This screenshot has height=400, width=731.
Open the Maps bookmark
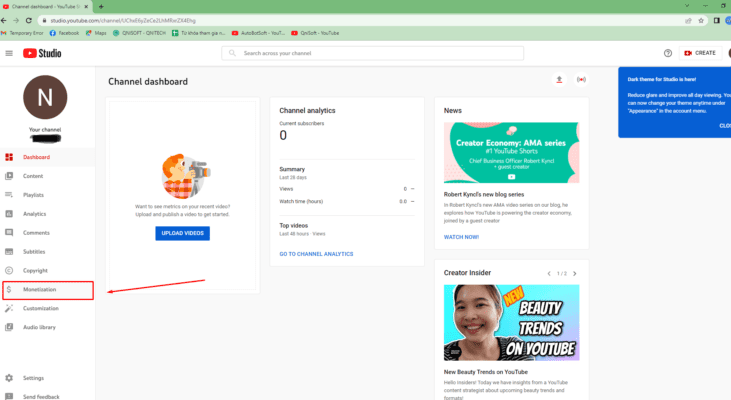pyautogui.click(x=96, y=33)
